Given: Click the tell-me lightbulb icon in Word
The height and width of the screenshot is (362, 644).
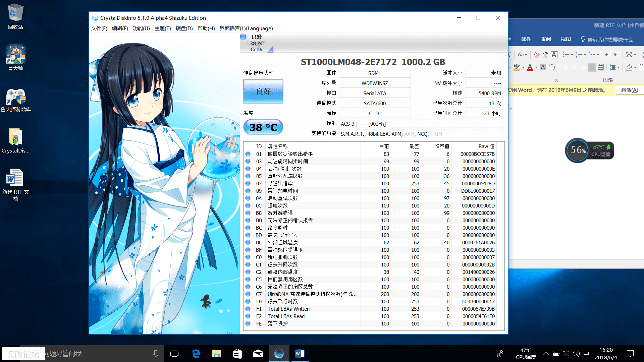Looking at the screenshot, I should coord(583,39).
